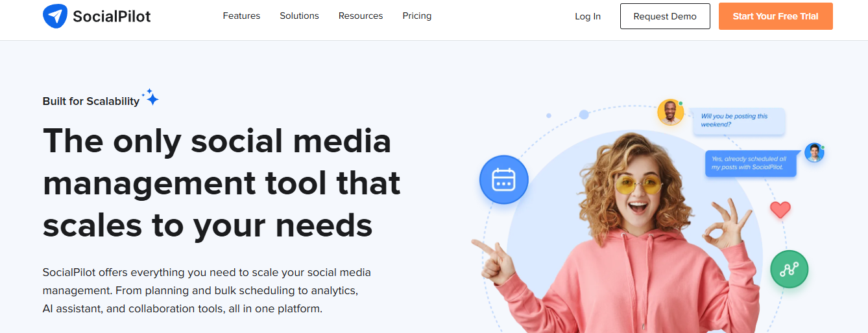Click the headline 'The only social media'
The image size is (868, 333).
pyautogui.click(x=217, y=141)
